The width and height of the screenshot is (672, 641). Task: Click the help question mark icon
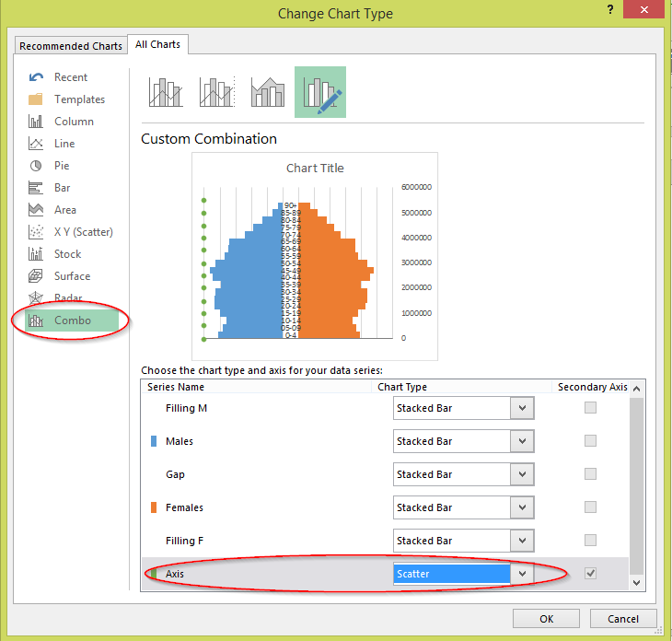tap(610, 9)
